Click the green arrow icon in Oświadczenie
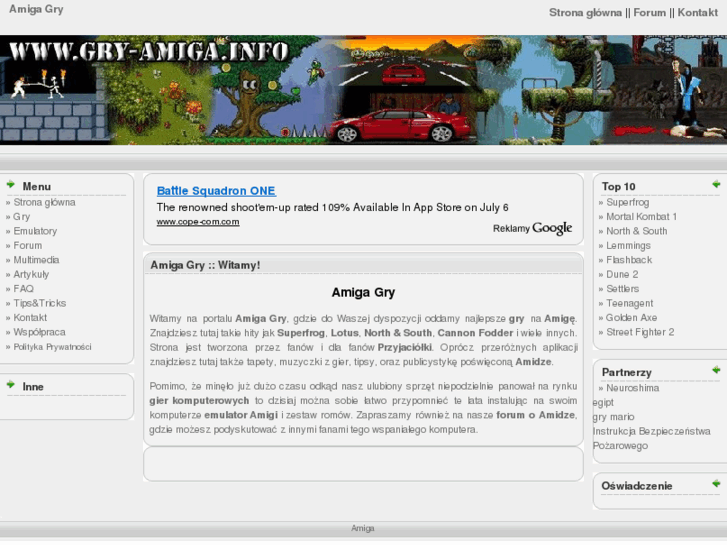Image resolution: width=727 pixels, height=545 pixels. (x=716, y=484)
